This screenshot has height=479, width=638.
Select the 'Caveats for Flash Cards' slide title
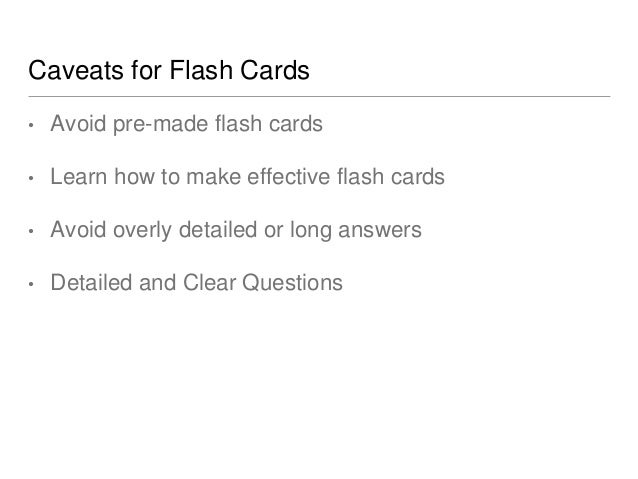click(169, 70)
